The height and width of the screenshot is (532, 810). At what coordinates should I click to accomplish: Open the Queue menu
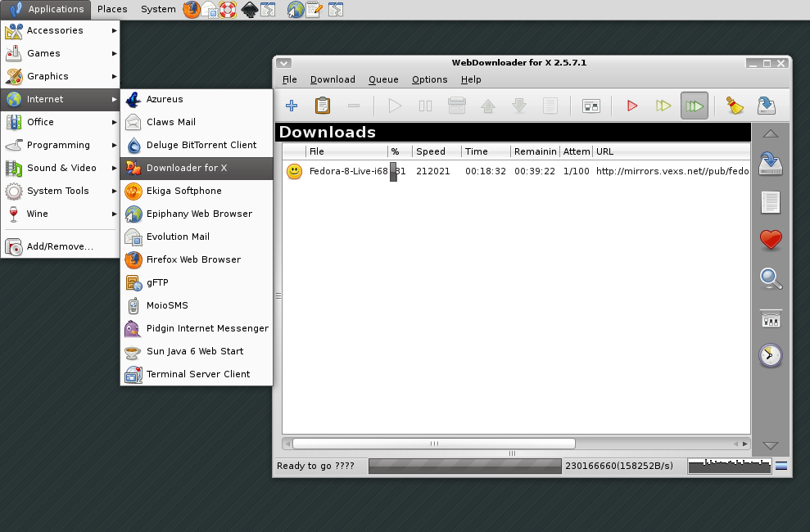click(x=383, y=79)
